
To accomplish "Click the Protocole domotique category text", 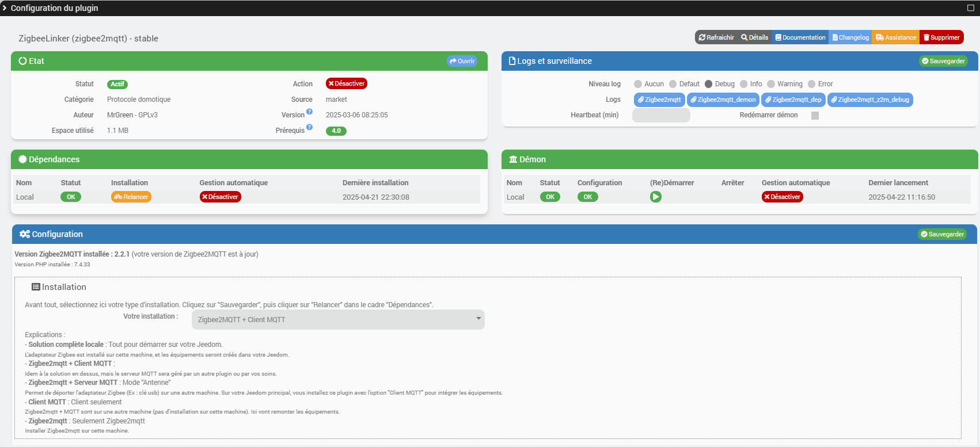I will pos(139,100).
